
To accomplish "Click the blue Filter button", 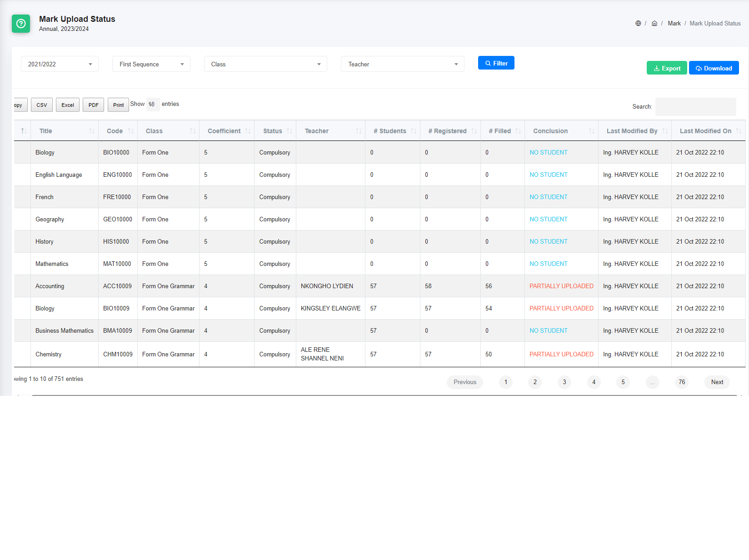I will coord(496,63).
